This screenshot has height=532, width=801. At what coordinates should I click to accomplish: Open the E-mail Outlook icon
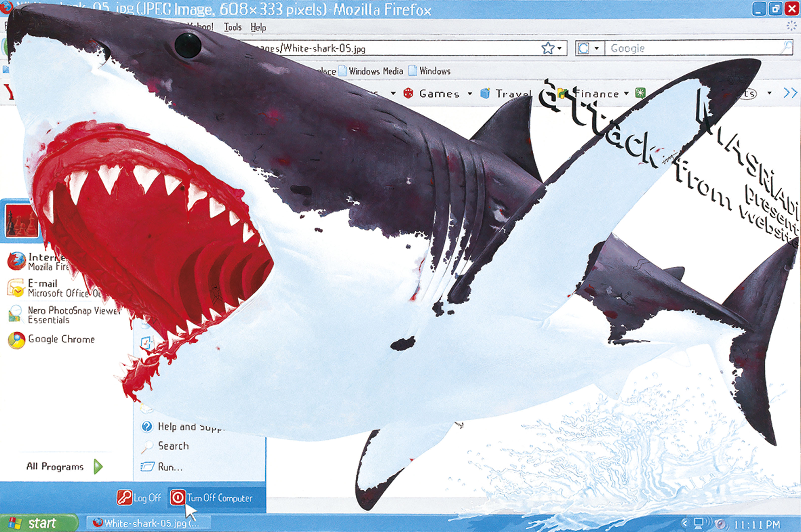point(16,288)
